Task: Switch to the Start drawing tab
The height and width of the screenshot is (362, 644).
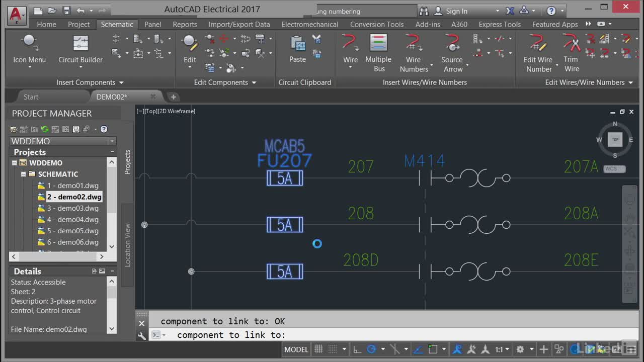Action: (x=31, y=97)
